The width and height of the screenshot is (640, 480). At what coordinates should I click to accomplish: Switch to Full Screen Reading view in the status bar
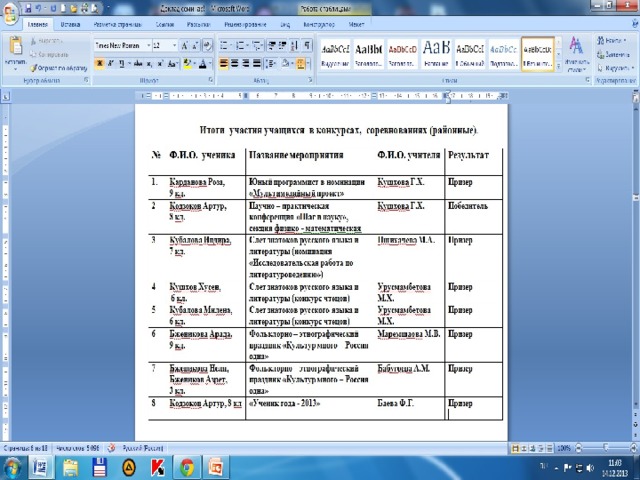524,449
